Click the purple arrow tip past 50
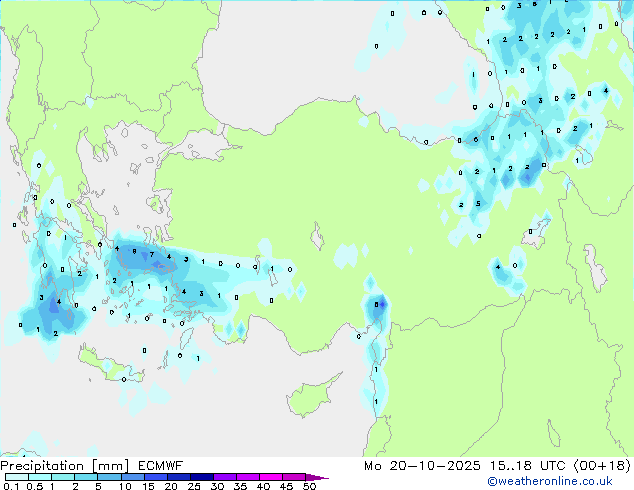 [317, 477]
